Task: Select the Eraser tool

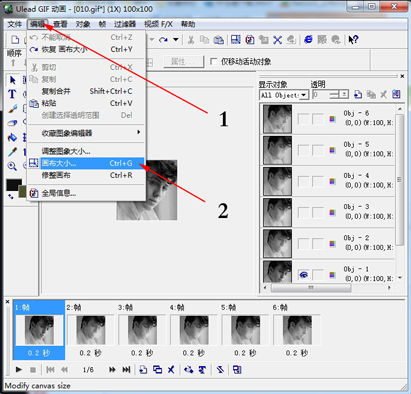Action: click(12, 123)
